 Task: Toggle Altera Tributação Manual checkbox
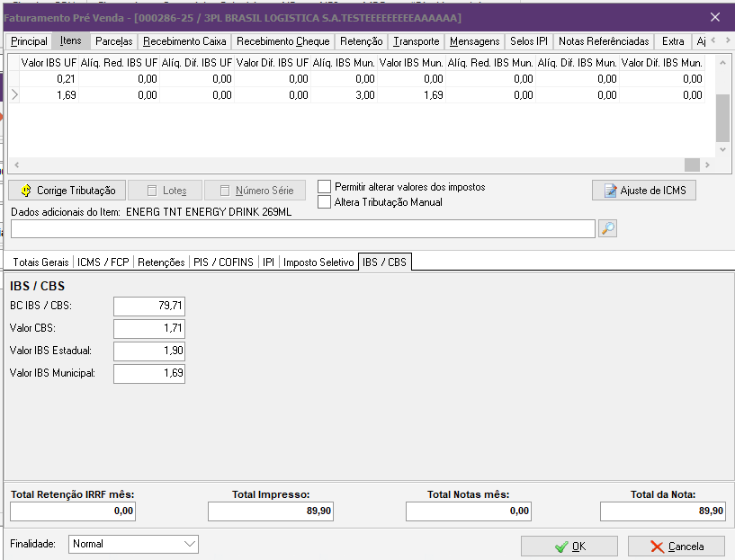(325, 202)
